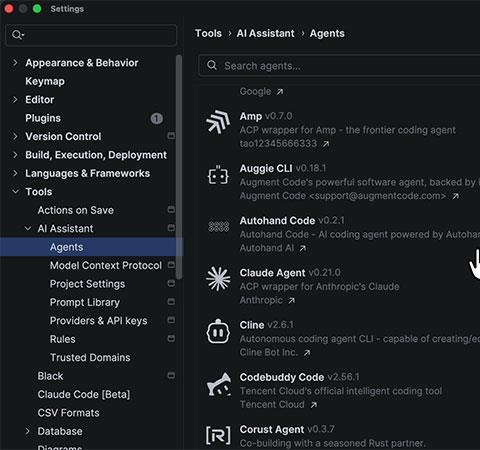Open Anthropic external link arrow
The height and width of the screenshot is (450, 480).
pyautogui.click(x=291, y=301)
